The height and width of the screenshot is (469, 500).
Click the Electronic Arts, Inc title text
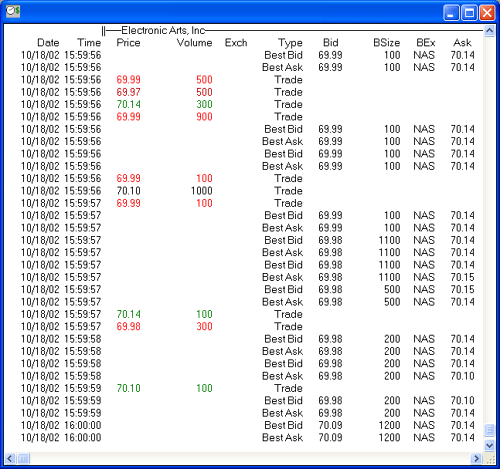pyautogui.click(x=163, y=31)
